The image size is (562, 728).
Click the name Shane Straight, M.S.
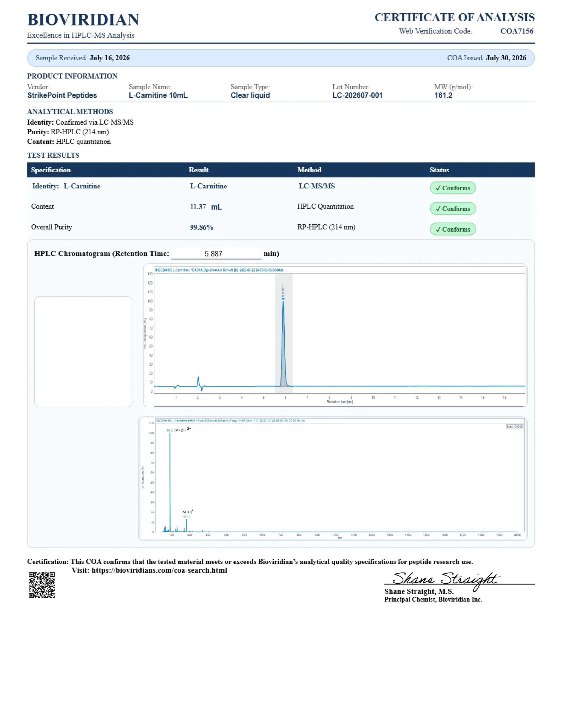pyautogui.click(x=419, y=592)
